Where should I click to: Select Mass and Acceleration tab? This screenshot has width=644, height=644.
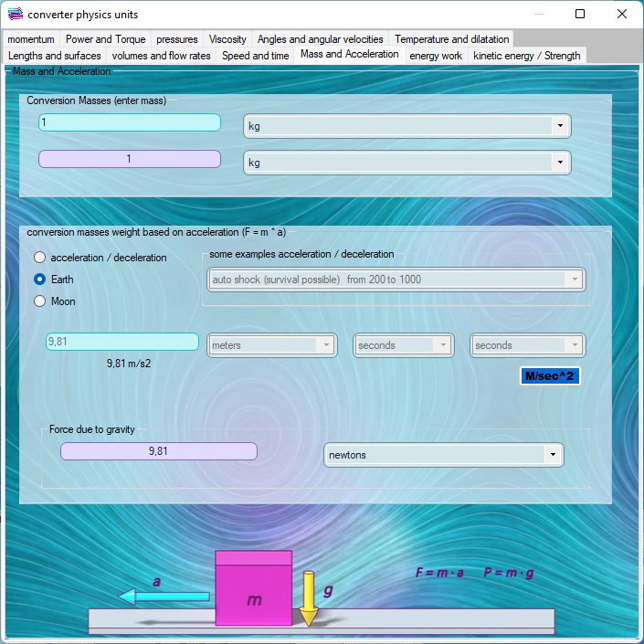350,54
